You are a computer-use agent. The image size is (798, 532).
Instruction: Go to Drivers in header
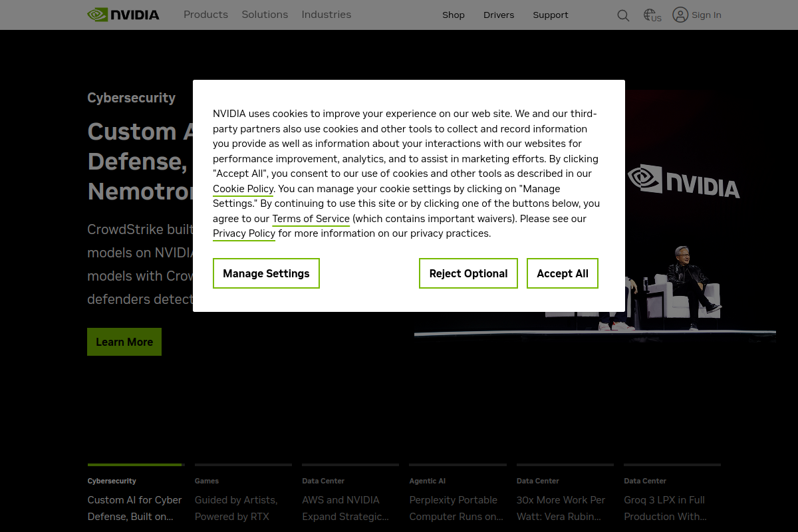499,15
